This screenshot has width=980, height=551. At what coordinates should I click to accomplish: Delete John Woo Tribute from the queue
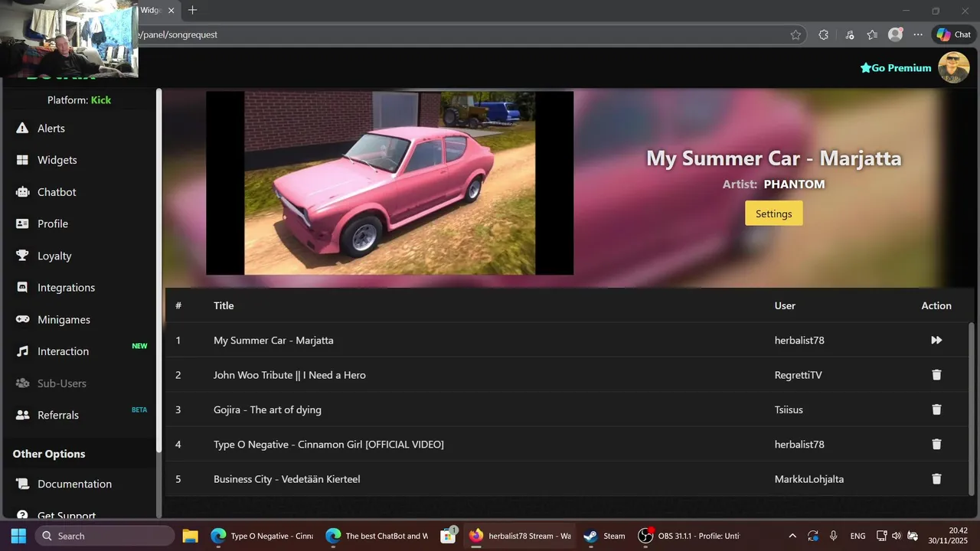click(936, 375)
